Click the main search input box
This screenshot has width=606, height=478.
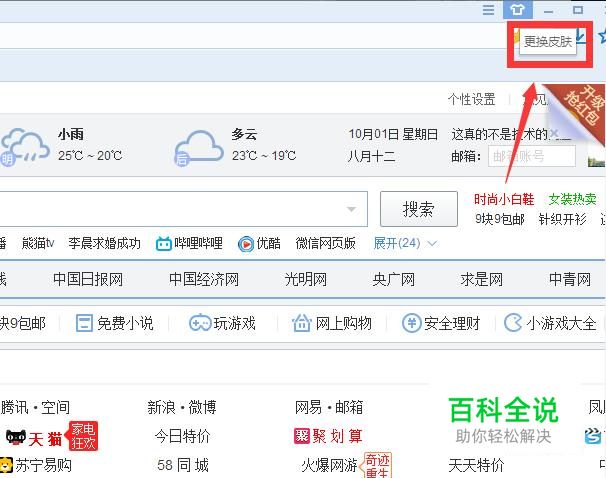tap(184, 209)
